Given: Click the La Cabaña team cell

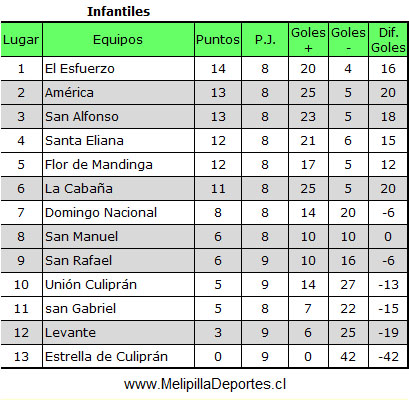Looking at the screenshot, I should (x=118, y=189).
